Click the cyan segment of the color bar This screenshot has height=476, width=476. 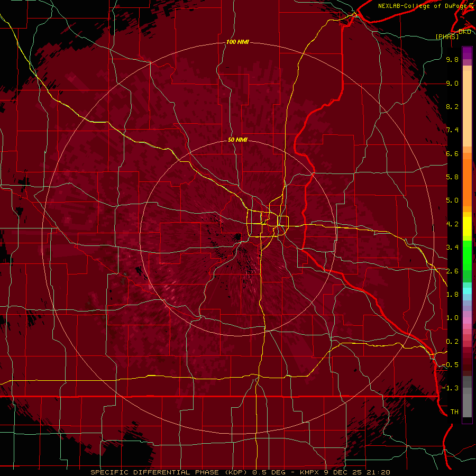(467, 291)
